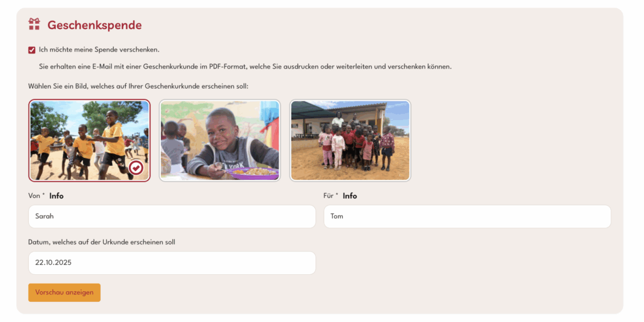This screenshot has width=644, height=322.
Task: Click the gift box icon beside Geschenkspende
Action: (34, 24)
